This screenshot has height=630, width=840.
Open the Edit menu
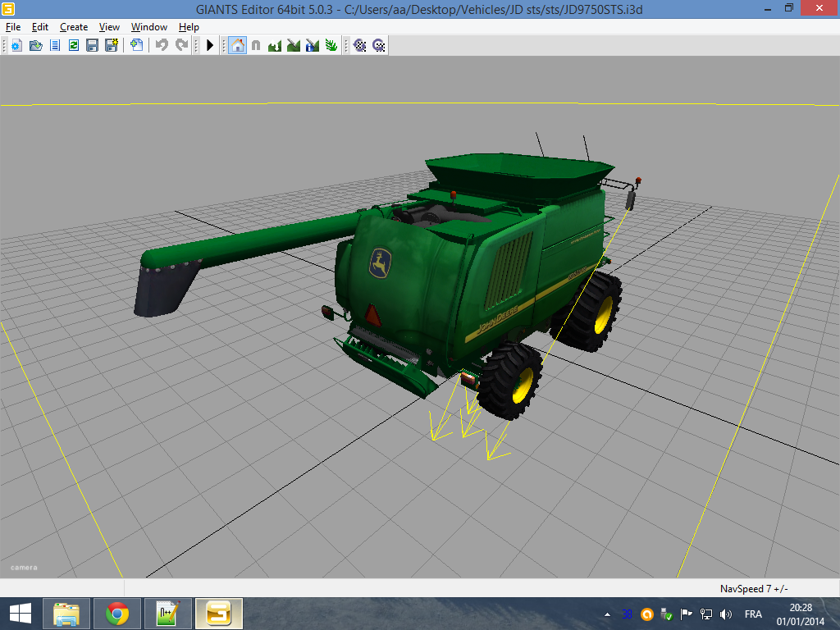pos(39,27)
